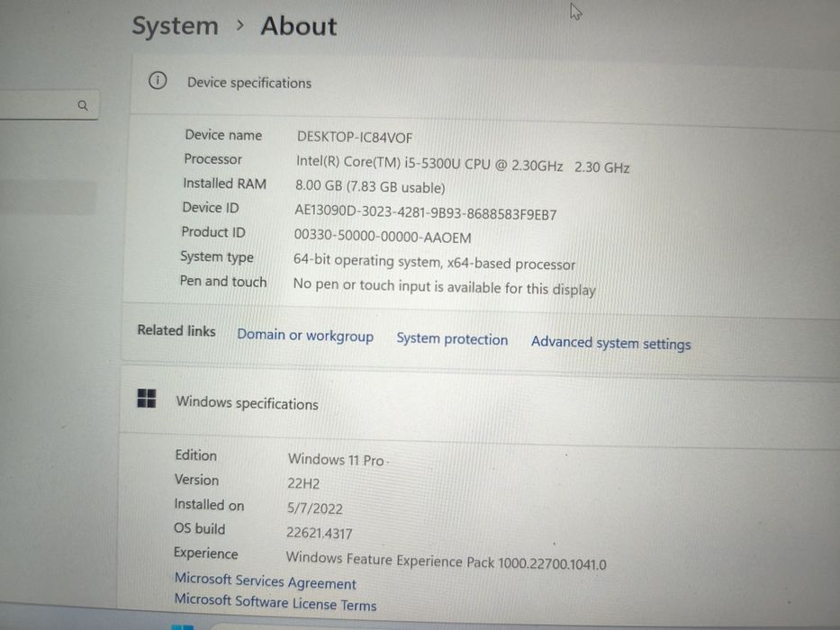Screen dimensions: 840x630
Task: Select the Device ID value AE13090D-3023-4281-9B93-8688583F9EB7
Action: coord(425,212)
